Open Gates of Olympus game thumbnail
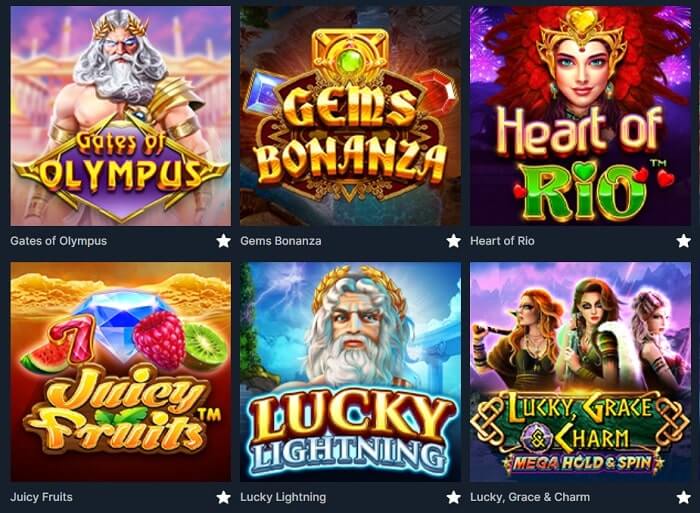Screen dimensions: 700x513 [x=121, y=116]
